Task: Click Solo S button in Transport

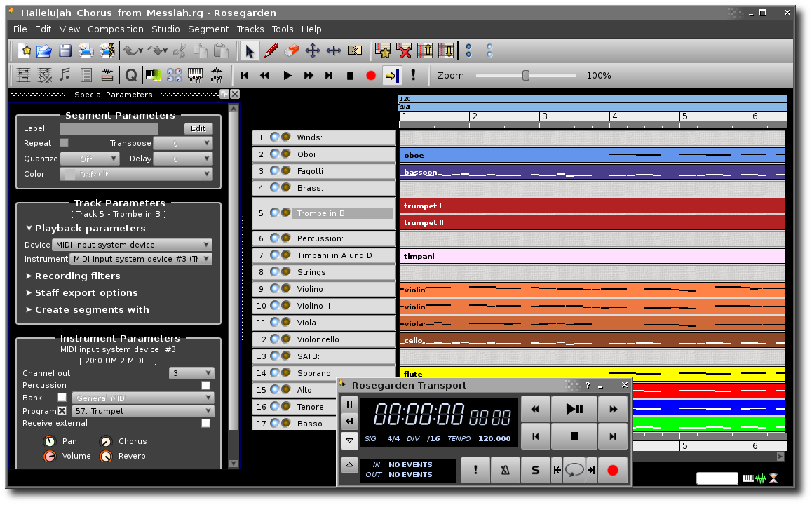Action: point(535,470)
